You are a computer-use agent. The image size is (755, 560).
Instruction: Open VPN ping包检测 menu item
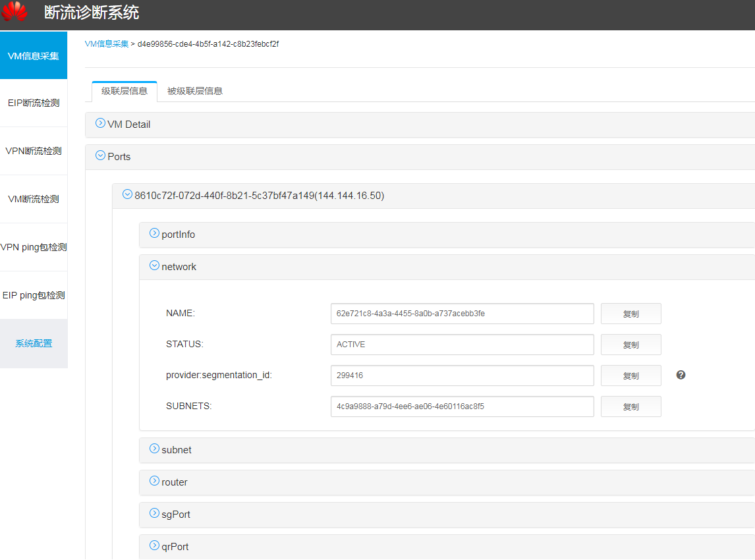pyautogui.click(x=34, y=248)
